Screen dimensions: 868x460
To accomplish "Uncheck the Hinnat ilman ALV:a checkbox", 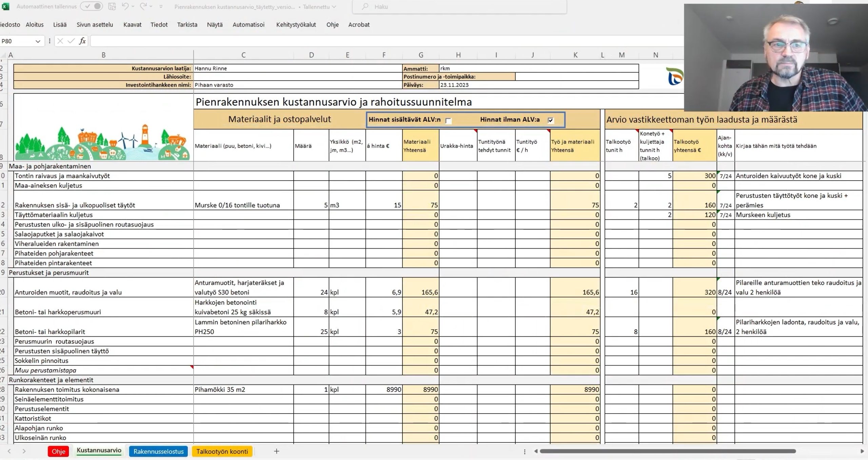I will [x=550, y=120].
